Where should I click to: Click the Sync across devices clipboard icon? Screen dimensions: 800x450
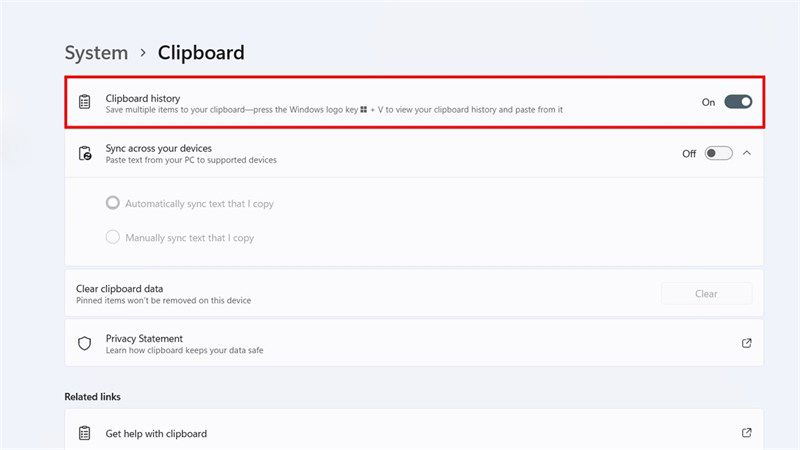(x=85, y=153)
